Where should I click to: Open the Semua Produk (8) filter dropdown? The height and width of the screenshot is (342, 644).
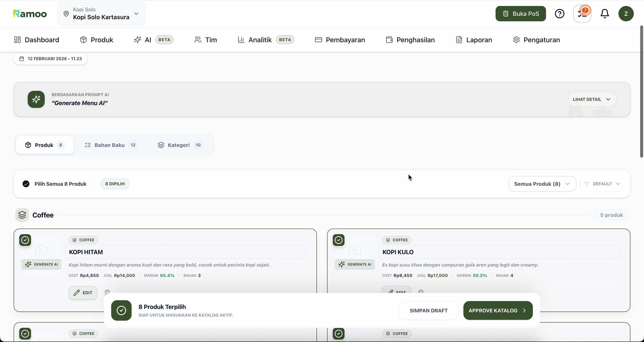[542, 184]
